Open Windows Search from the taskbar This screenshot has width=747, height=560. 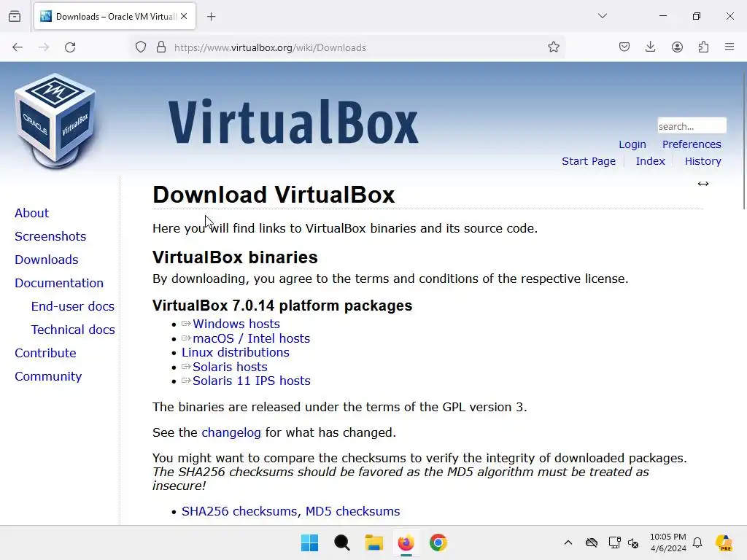(342, 542)
